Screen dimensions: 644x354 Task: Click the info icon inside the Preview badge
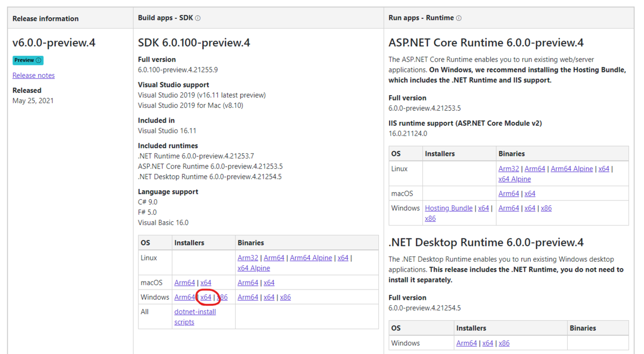point(38,60)
